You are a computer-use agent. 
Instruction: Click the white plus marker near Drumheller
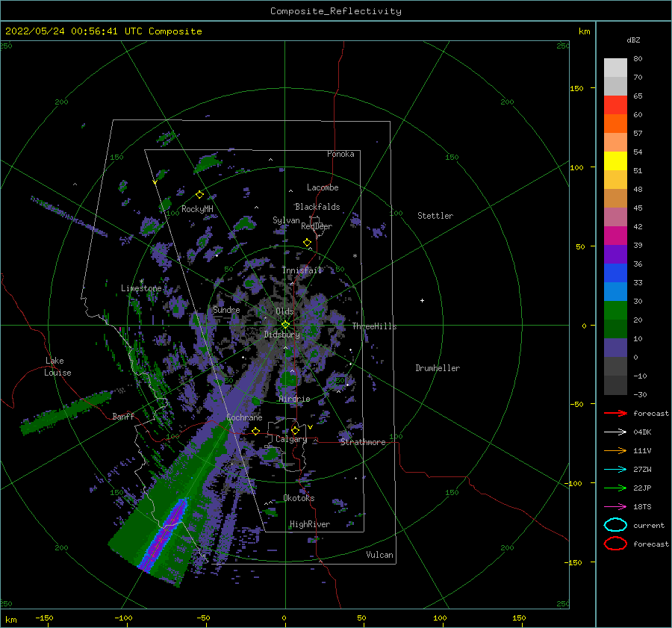pyautogui.click(x=422, y=300)
